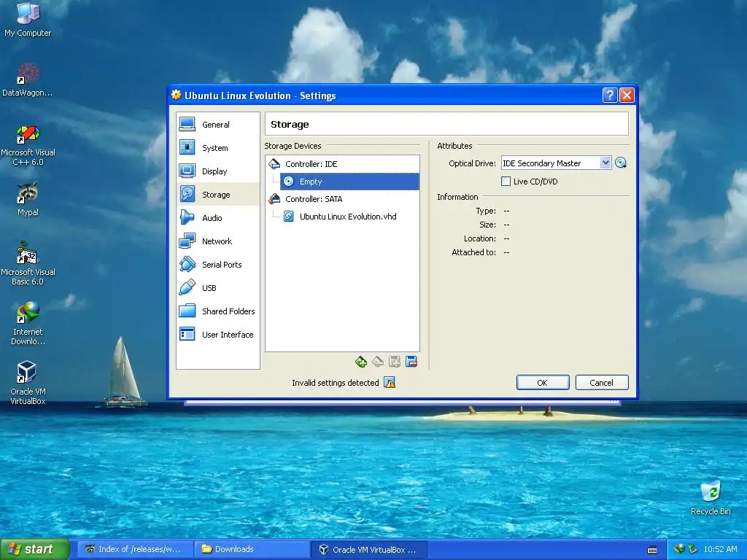This screenshot has width=747, height=560.
Task: Click the Storage disk icon in sidebar
Action: [187, 194]
